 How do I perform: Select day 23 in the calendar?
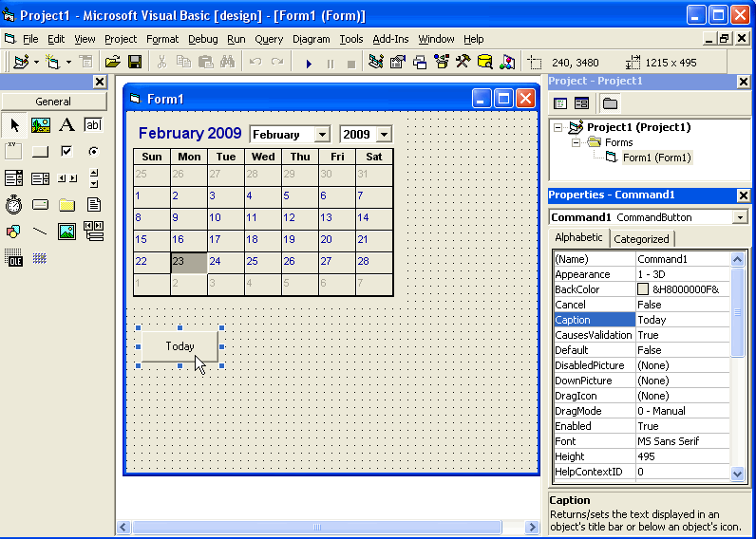click(188, 263)
